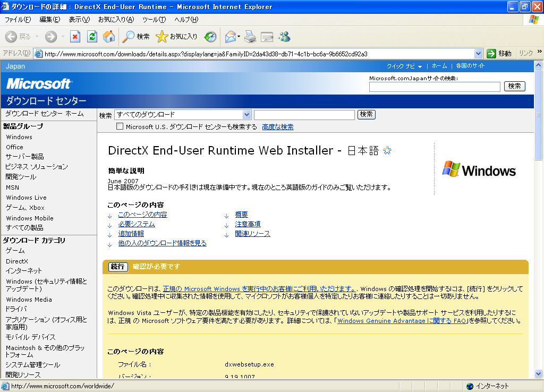Open the お気に入り(A) menu
Image resolution: width=544 pixels, height=392 pixels.
tap(116, 20)
